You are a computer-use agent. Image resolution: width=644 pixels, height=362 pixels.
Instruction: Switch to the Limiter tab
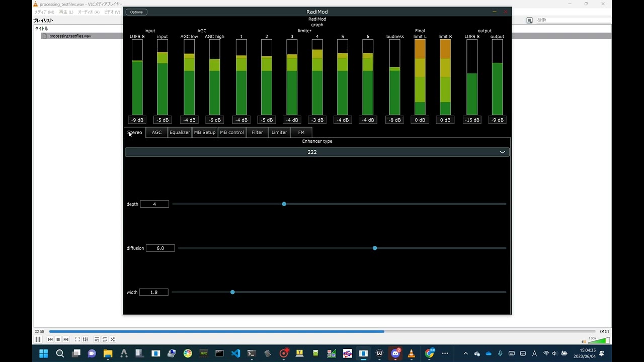pos(279,132)
